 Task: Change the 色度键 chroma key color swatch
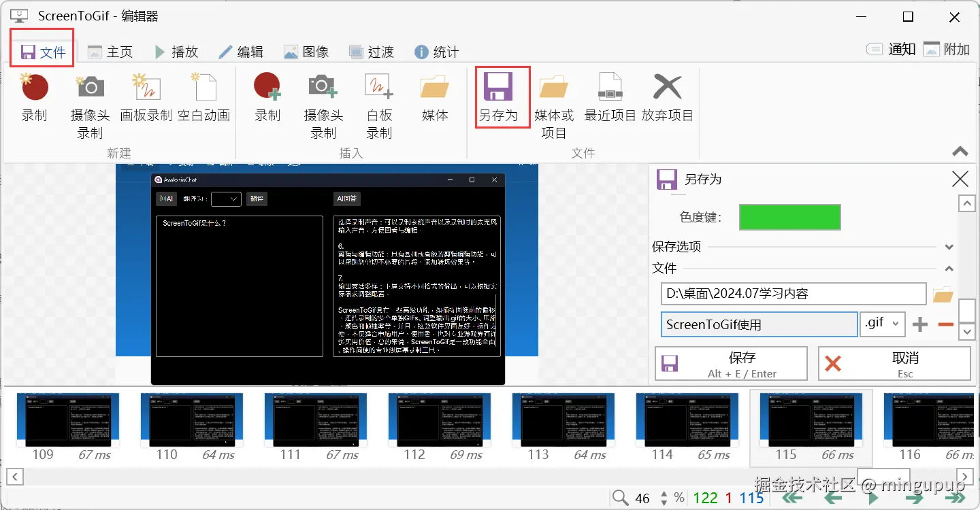pos(789,217)
